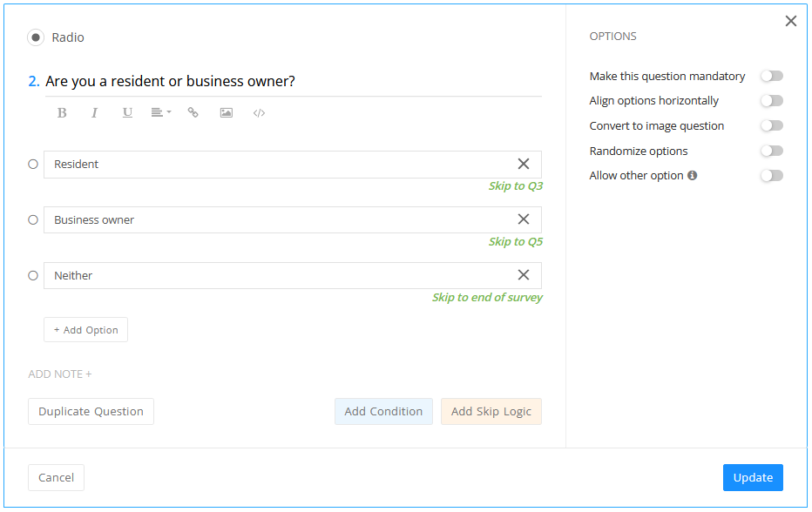Open HTML source code editor icon
812x512 pixels.
point(259,113)
